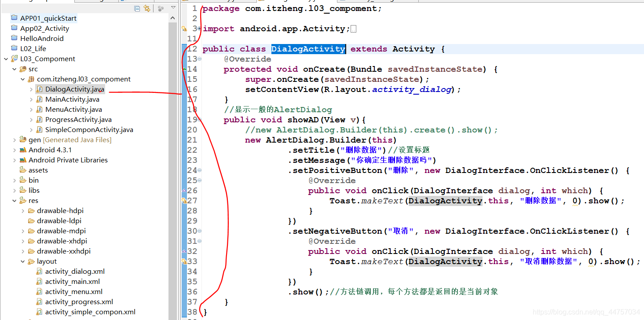
Task: Click the src source folder icon
Action: pyautogui.click(x=23, y=69)
